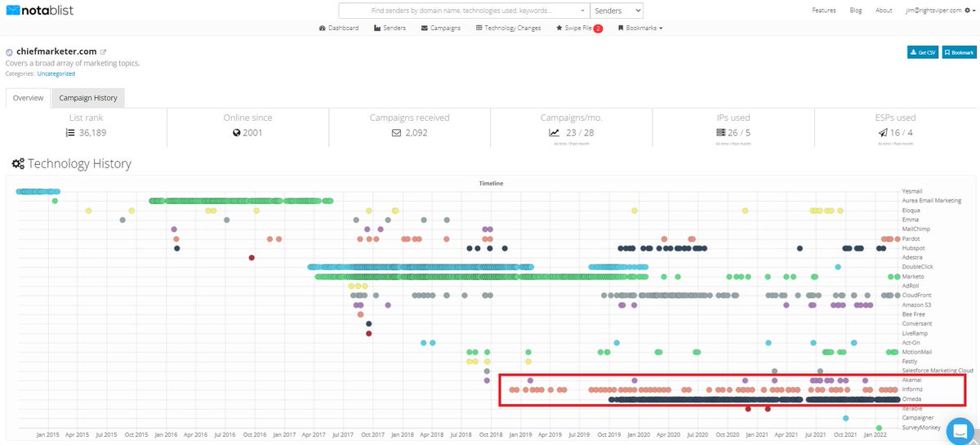This screenshot has height=445, width=980.
Task: Click the gears icon before Technology History
Action: 17,164
